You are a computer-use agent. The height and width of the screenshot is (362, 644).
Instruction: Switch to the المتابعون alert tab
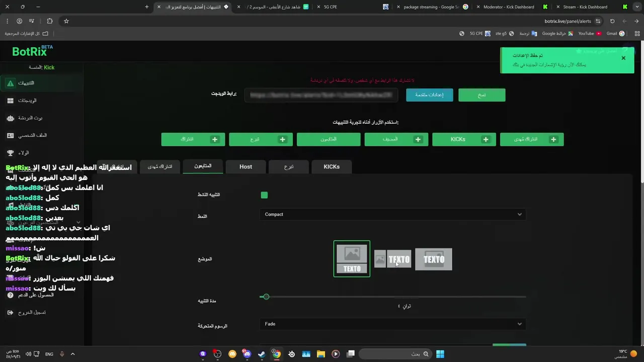203,166
